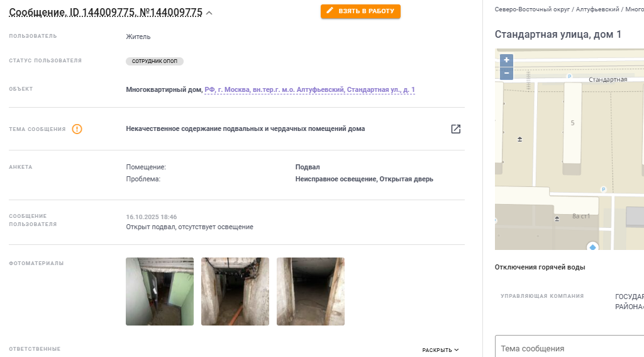Click the Тема сообщения input field
The image size is (644, 357).
(569, 346)
